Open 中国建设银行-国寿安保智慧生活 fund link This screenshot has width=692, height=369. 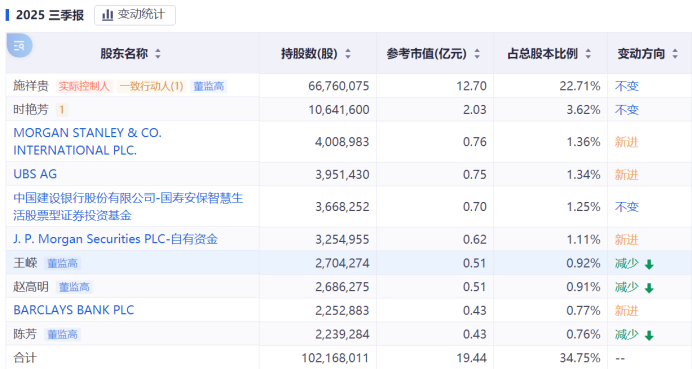pos(128,207)
